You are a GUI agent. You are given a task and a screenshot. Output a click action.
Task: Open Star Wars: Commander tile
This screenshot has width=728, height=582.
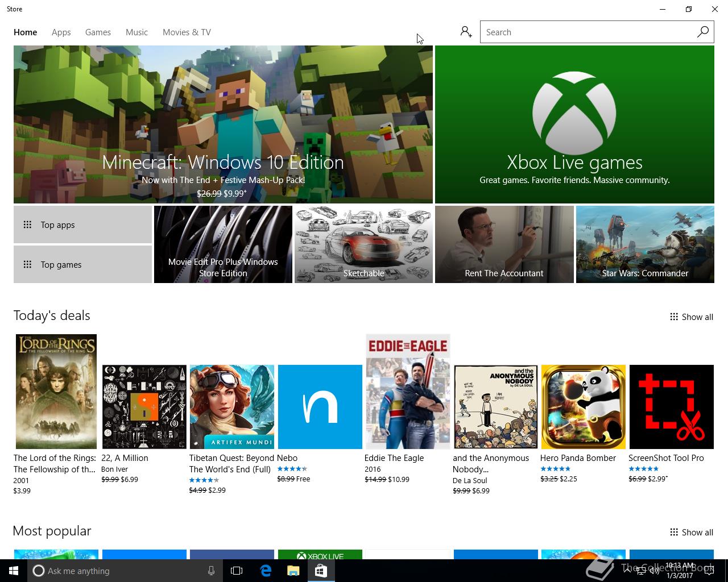tap(645, 244)
